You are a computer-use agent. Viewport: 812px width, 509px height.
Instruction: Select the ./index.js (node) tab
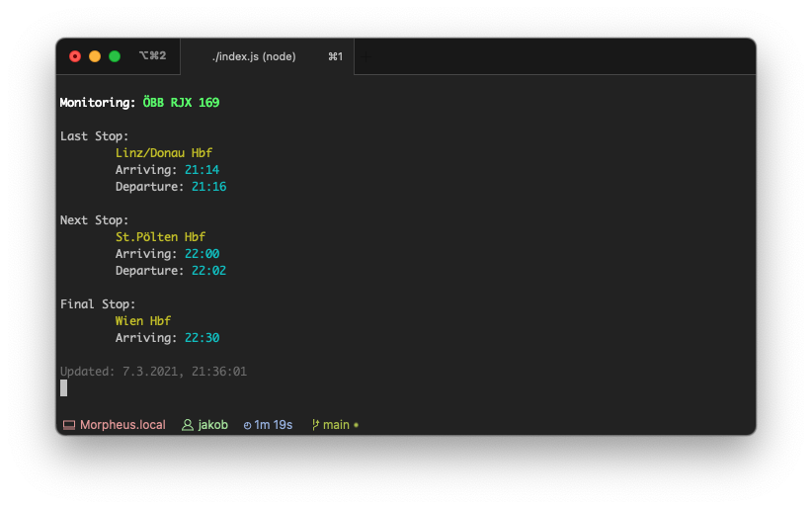(268, 56)
